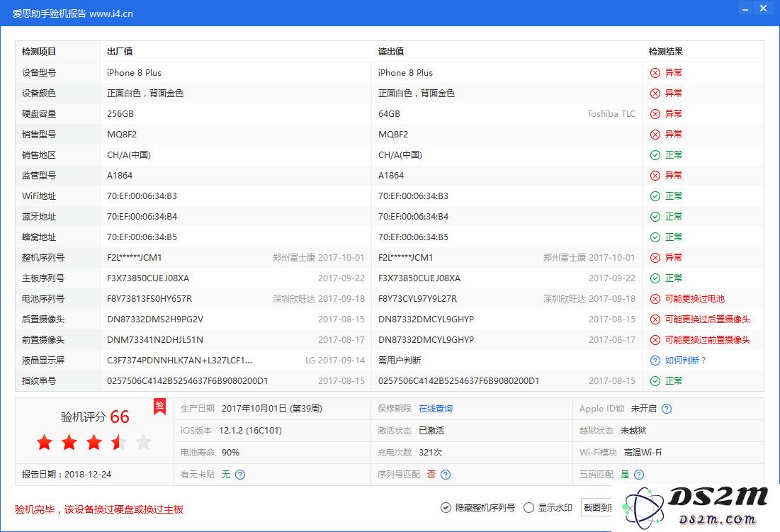The height and width of the screenshot is (532, 780).
Task: Open help icon next to Apple ID锁
Action: [667, 409]
